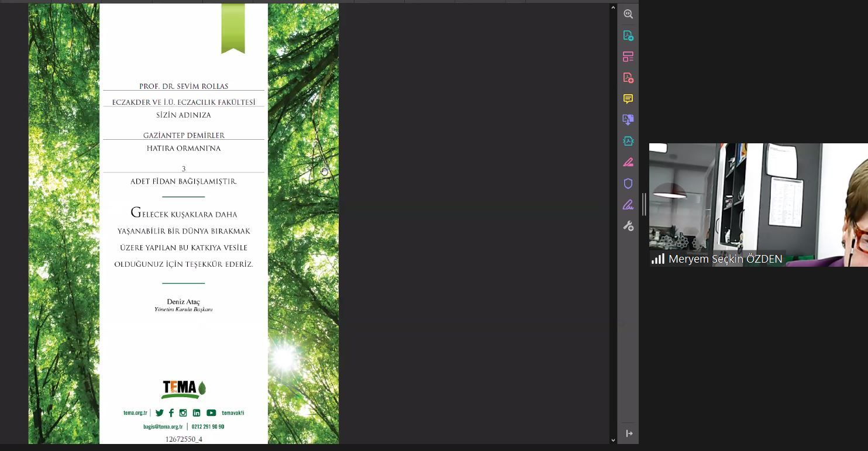Click the scroll down arrow of document
The image size is (868, 451).
click(613, 440)
